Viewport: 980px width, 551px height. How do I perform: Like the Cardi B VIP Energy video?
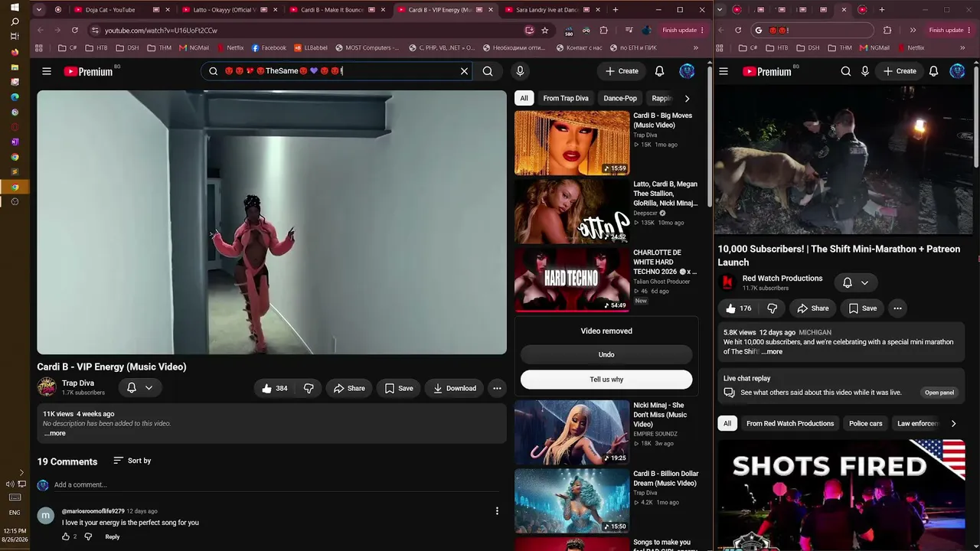coord(274,388)
